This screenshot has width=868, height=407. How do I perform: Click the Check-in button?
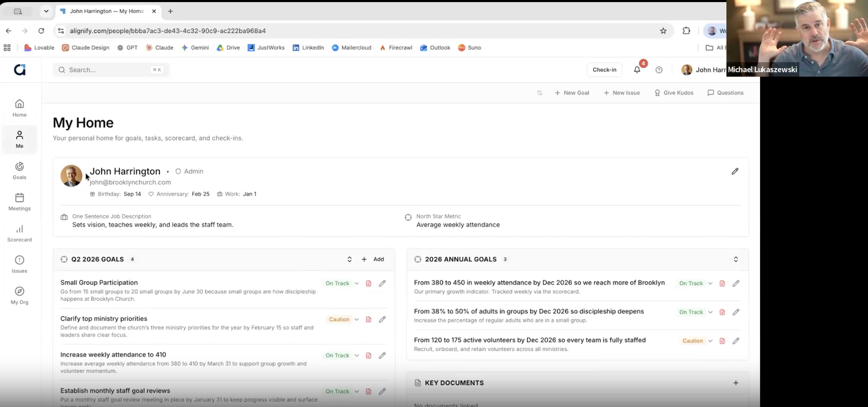click(605, 70)
